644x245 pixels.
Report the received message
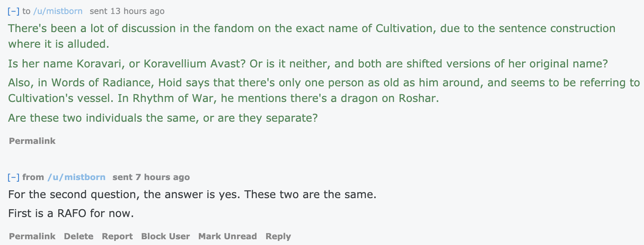pos(117,236)
